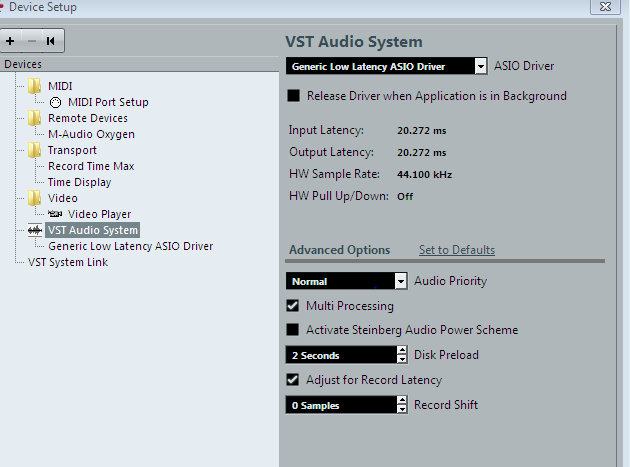Toggle Adjust for Record Latency checkbox
This screenshot has width=630, height=467.
[292, 379]
